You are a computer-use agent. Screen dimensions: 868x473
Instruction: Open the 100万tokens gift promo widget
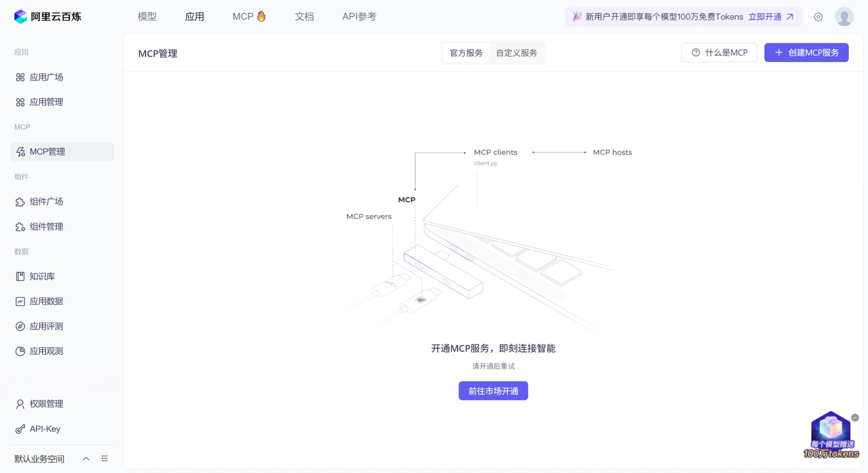[x=831, y=435]
